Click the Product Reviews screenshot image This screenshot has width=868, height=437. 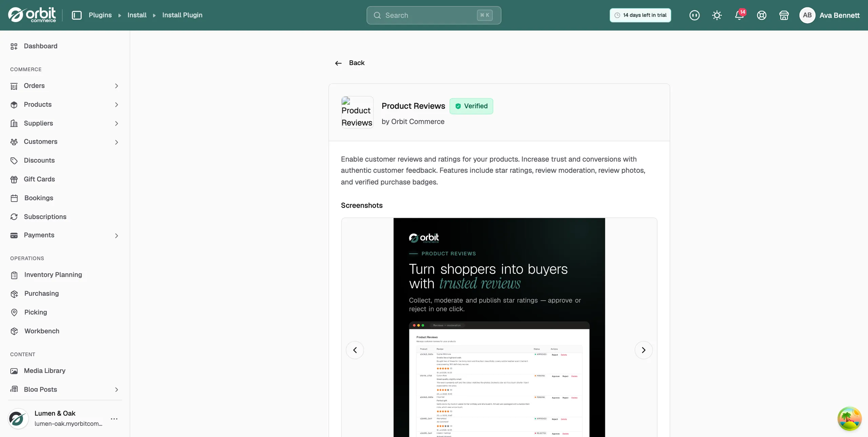click(499, 327)
